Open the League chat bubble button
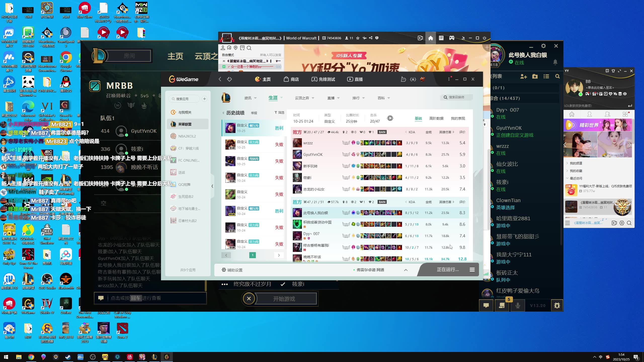The height and width of the screenshot is (362, 644). pyautogui.click(x=486, y=305)
